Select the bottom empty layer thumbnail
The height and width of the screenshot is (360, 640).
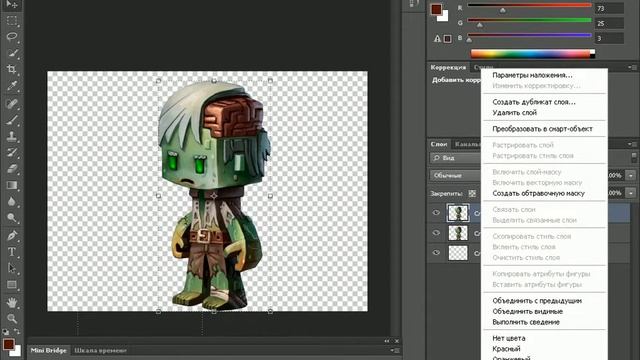(458, 253)
